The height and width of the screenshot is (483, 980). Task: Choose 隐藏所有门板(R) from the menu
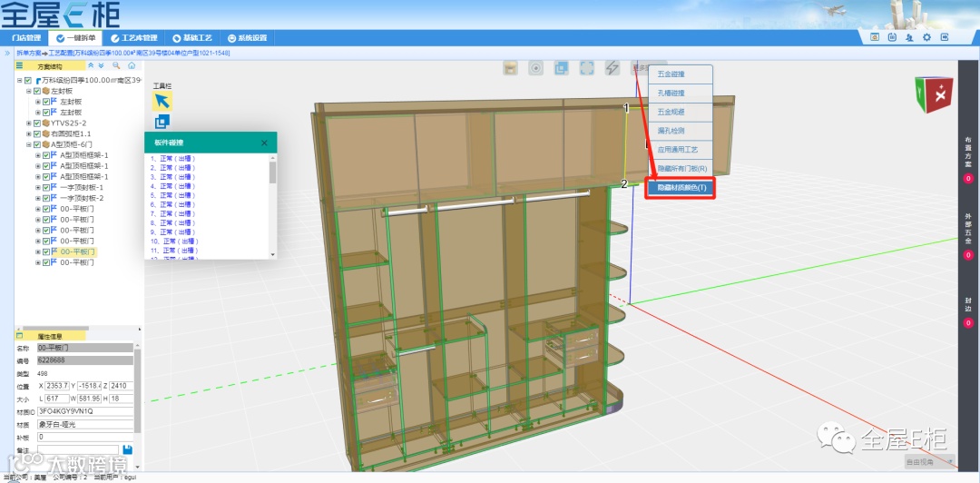tap(680, 169)
